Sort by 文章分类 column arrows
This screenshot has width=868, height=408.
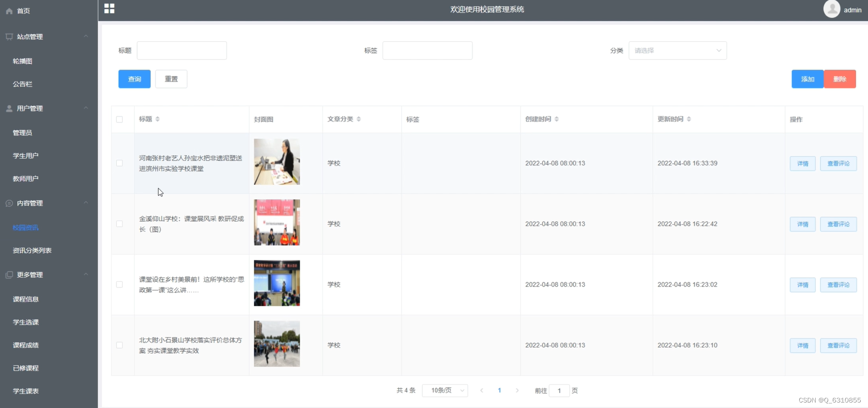[x=359, y=119]
